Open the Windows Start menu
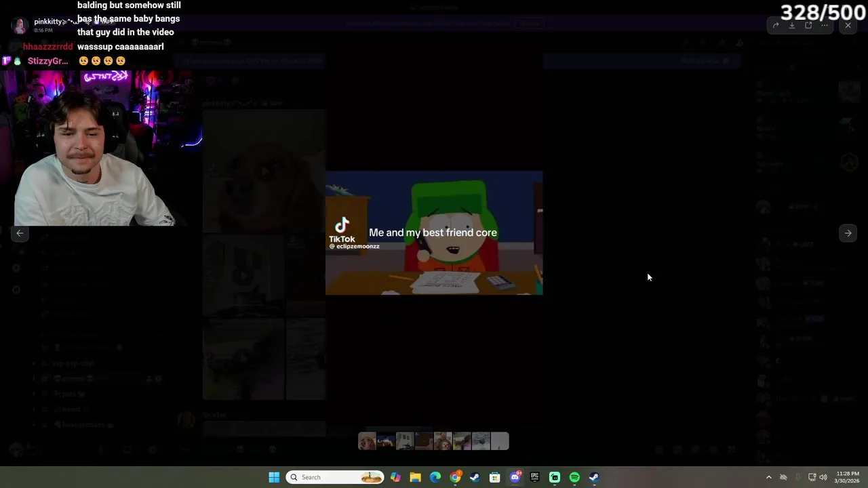This screenshot has width=868, height=488. click(274, 477)
